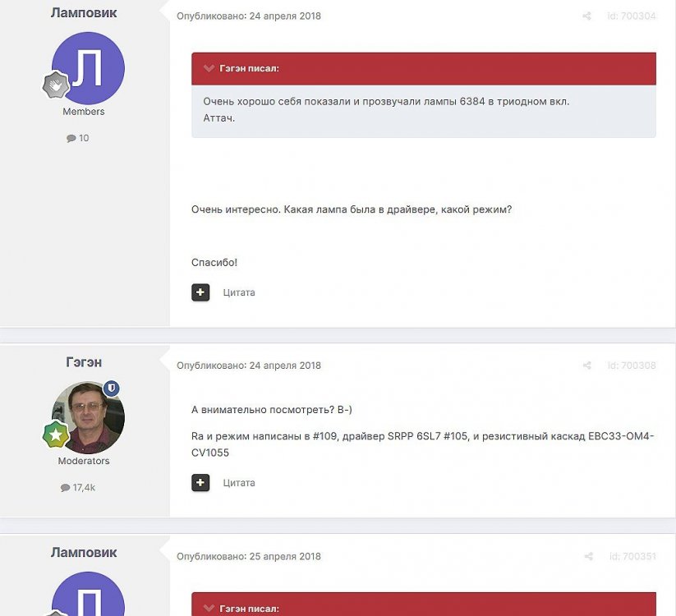Open Ламповик username link on the top post
This screenshot has height=616, width=676.
[x=84, y=13]
